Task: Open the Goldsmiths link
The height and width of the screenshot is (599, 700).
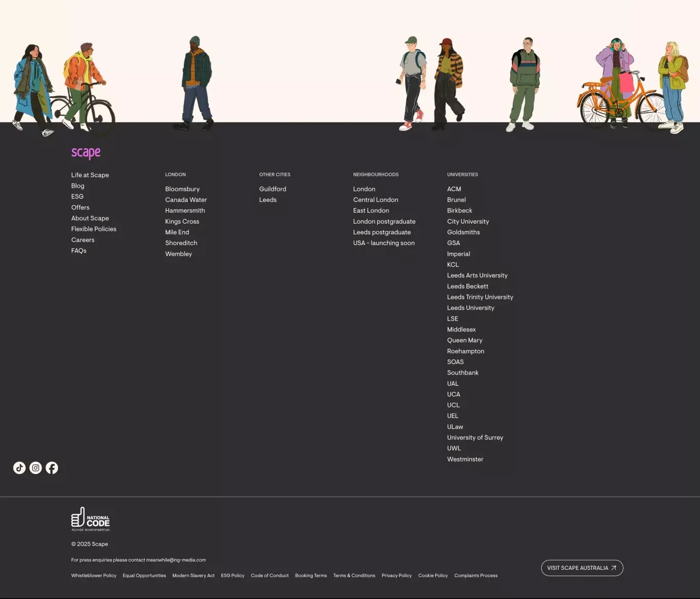Action: pos(464,232)
